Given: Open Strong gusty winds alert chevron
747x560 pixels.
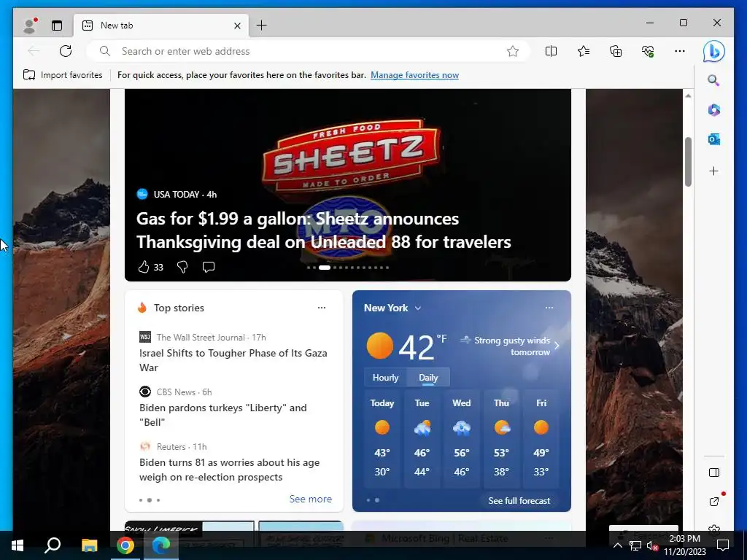Looking at the screenshot, I should pos(557,345).
